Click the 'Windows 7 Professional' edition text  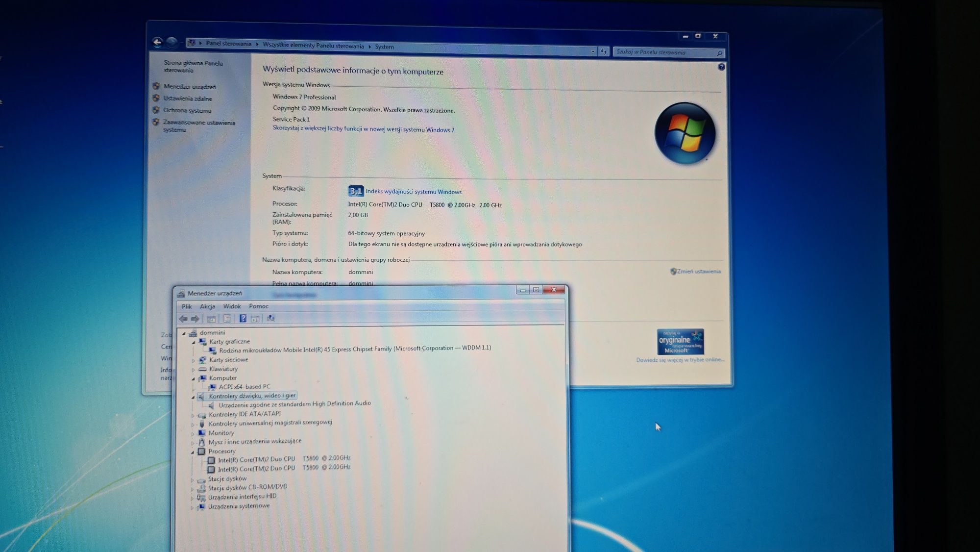pyautogui.click(x=304, y=97)
